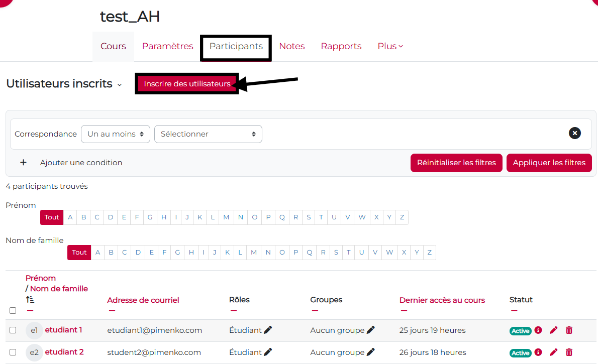Image resolution: width=598 pixels, height=364 pixels.
Task: Filter first name by letter M
Action: pos(226,217)
